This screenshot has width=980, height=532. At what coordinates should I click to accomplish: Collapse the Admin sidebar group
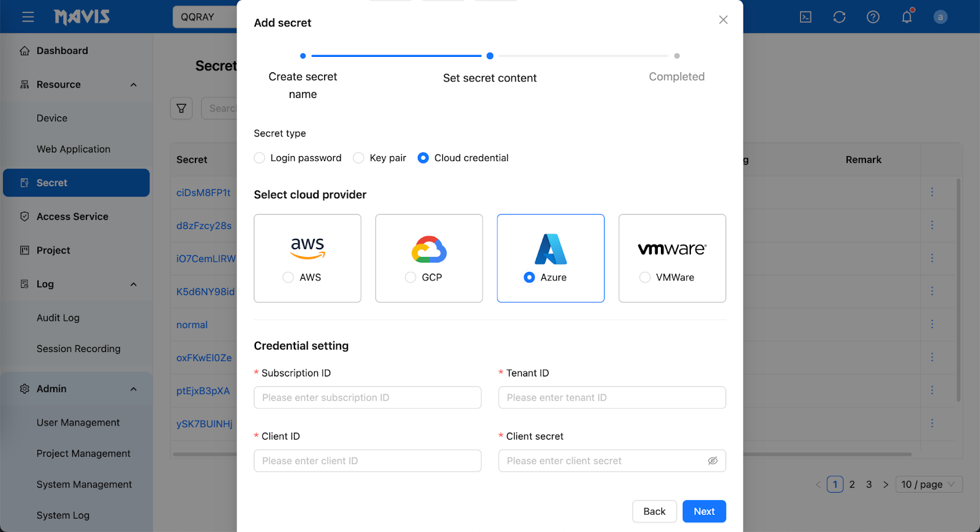pos(134,389)
